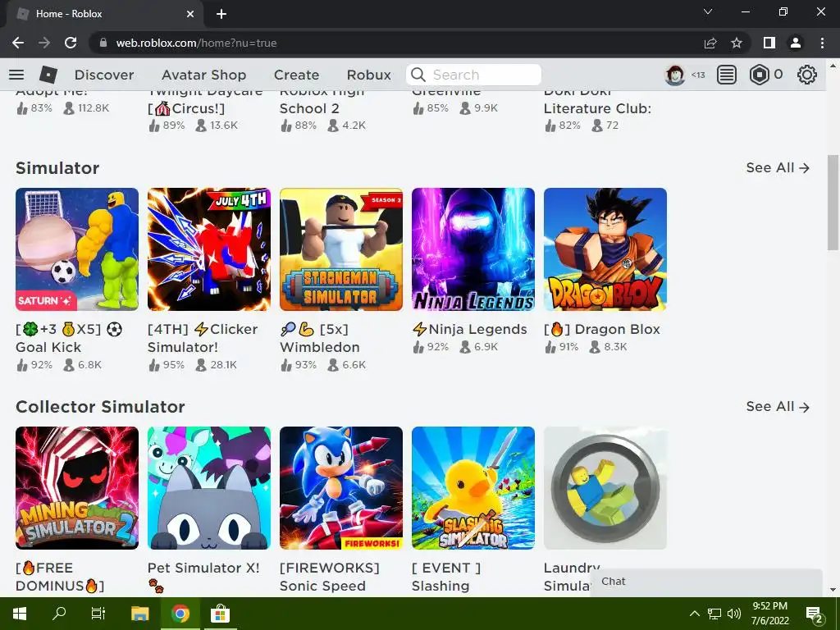The height and width of the screenshot is (630, 840).
Task: Open the volume speaker tray icon
Action: click(x=734, y=614)
